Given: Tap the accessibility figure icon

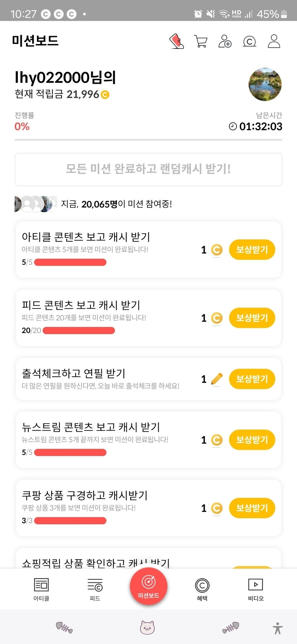Looking at the screenshot, I should 278,628.
